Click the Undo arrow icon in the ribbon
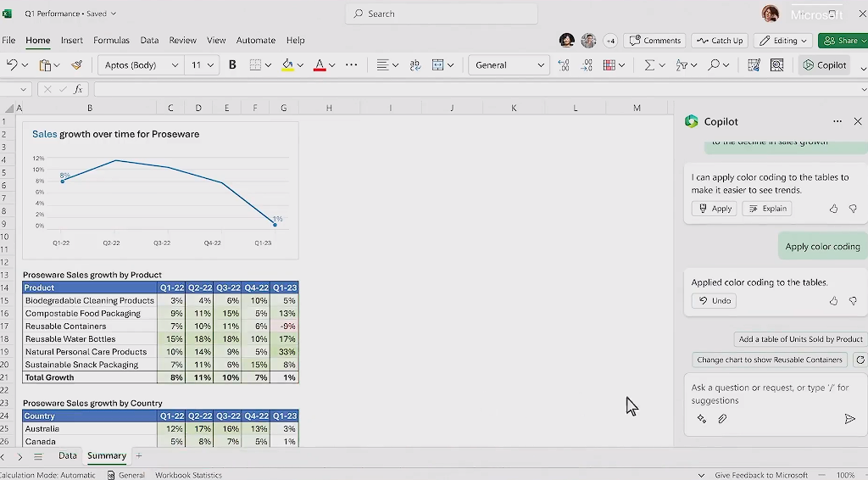The height and width of the screenshot is (480, 868). [12, 64]
